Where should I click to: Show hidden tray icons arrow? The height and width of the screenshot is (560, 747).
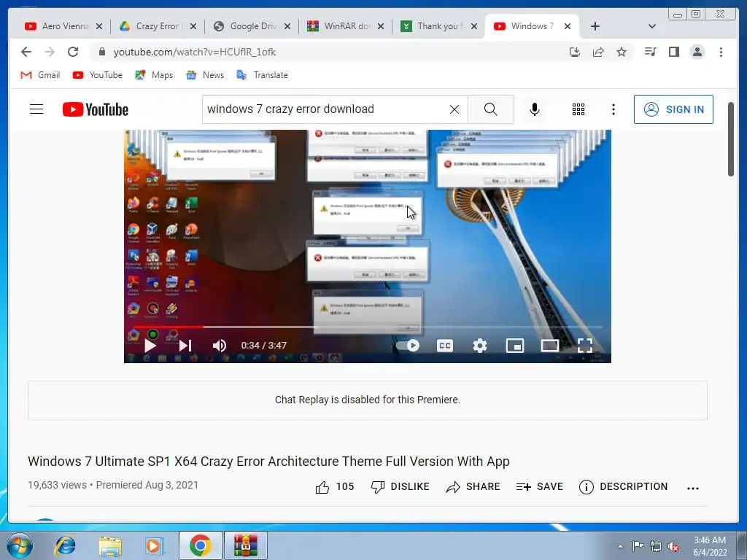(620, 546)
